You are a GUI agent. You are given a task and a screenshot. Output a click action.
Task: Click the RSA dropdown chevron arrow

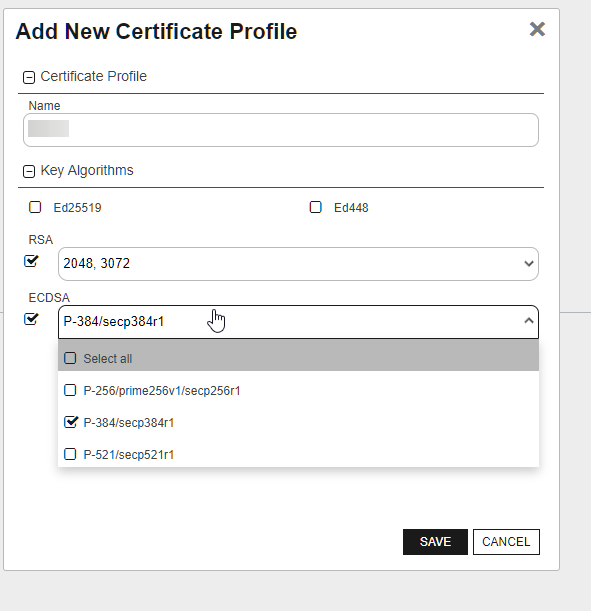[x=529, y=264]
